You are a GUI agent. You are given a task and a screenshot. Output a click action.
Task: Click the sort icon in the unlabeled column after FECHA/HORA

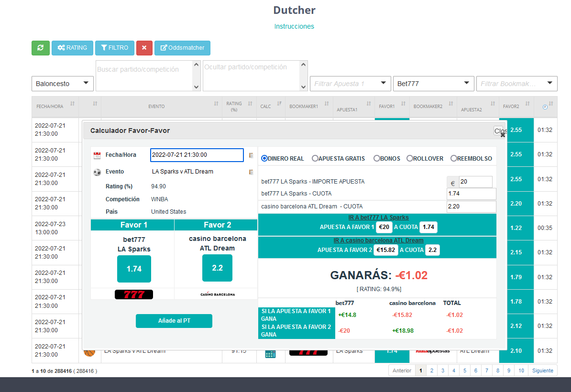pos(95,104)
